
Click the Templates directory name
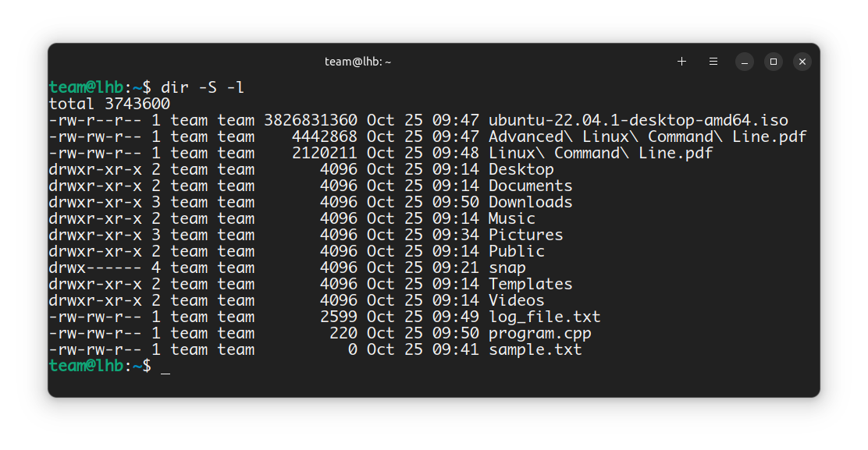(530, 285)
